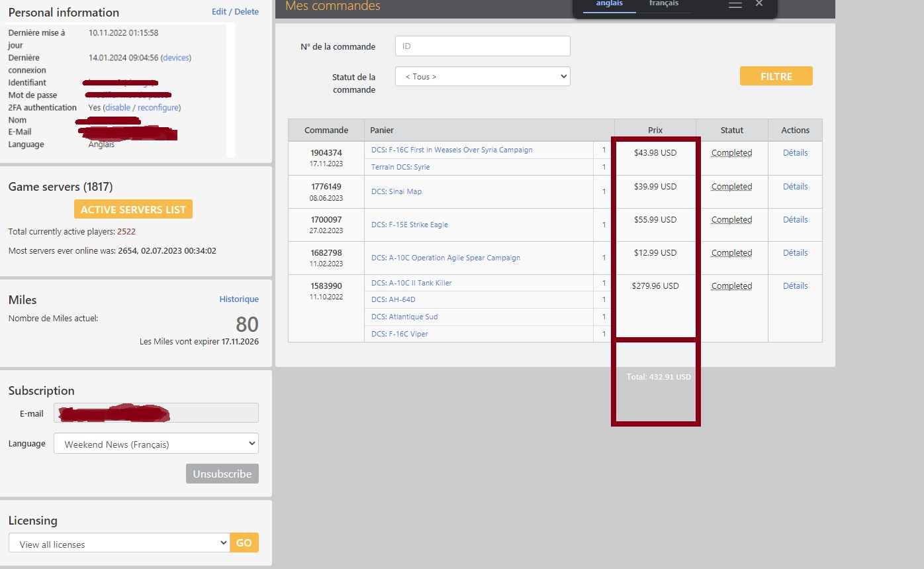Click the Prix column header
The image size is (924, 569).
[x=655, y=130]
